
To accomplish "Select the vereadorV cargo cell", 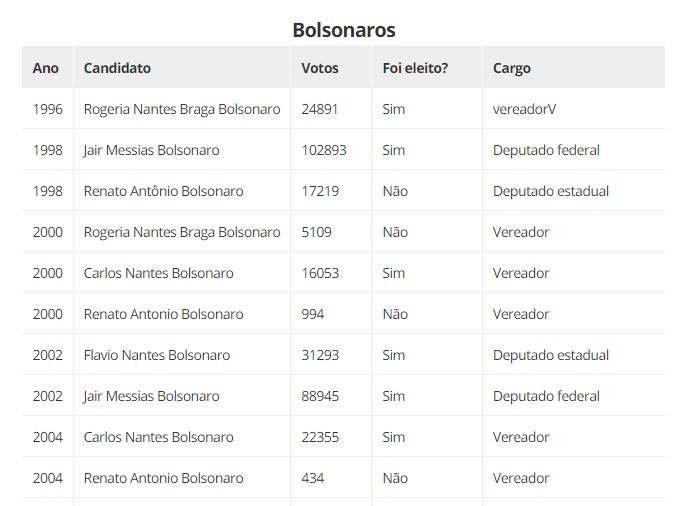I will pyautogui.click(x=525, y=109).
